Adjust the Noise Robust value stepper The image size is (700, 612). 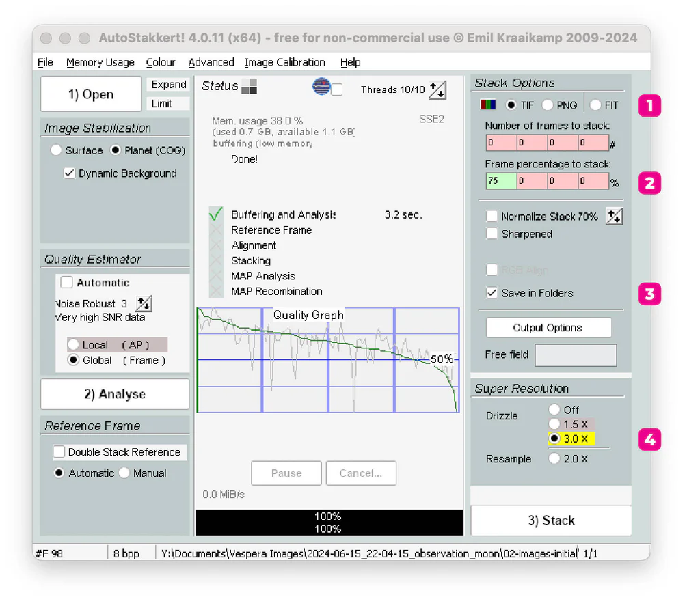[144, 304]
